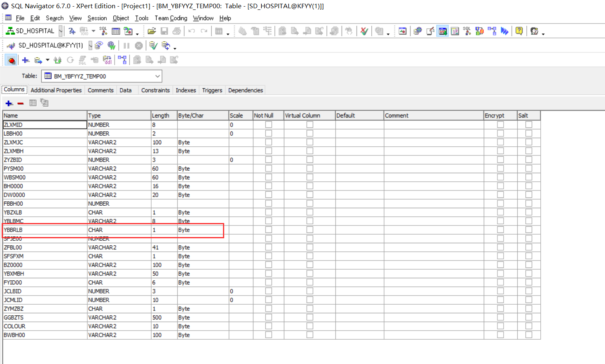The image size is (605, 364).
Task: Click the Type column header
Action: [x=119, y=115]
